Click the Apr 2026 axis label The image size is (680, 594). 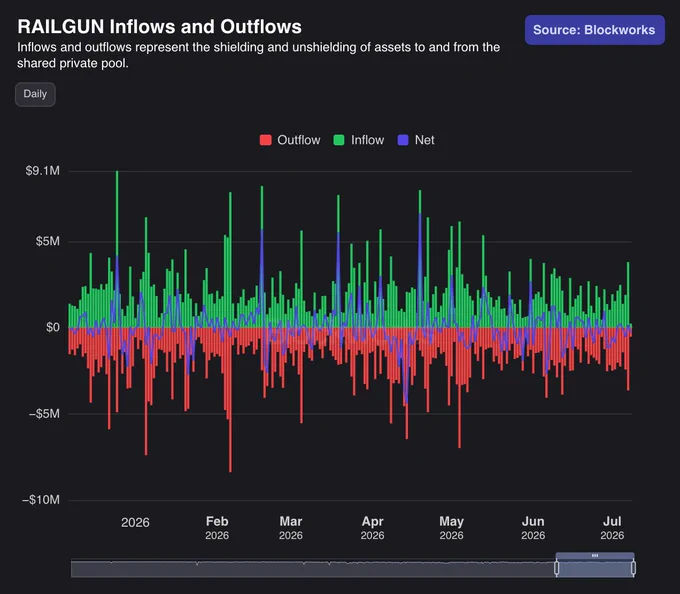click(373, 528)
